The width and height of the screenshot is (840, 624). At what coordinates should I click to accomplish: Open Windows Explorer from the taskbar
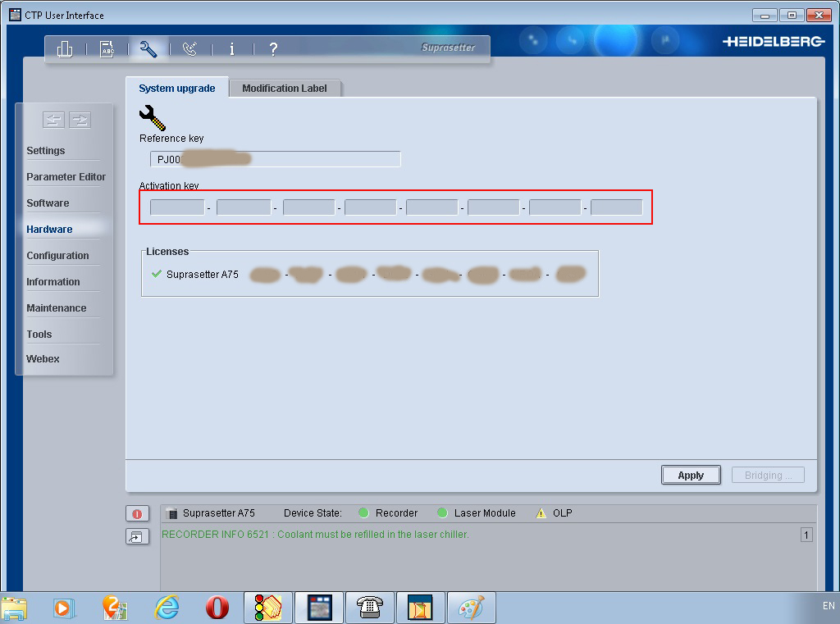click(x=15, y=608)
